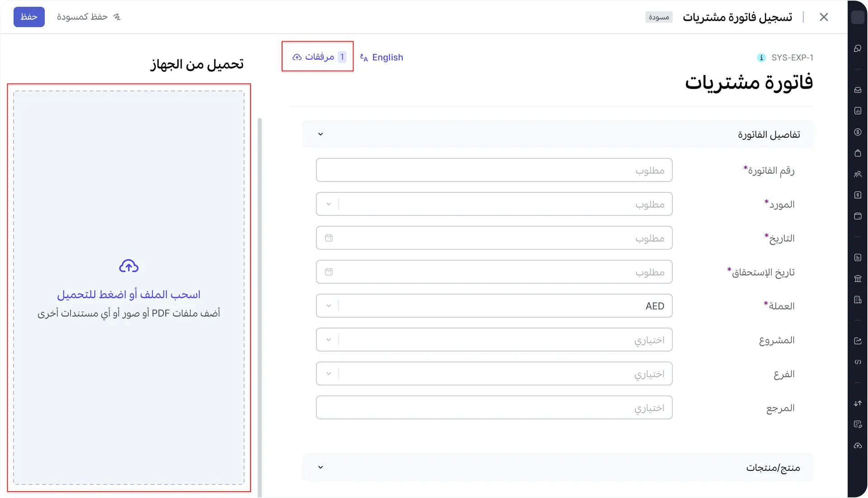
Task: Switch to the English language tab
Action: [382, 57]
